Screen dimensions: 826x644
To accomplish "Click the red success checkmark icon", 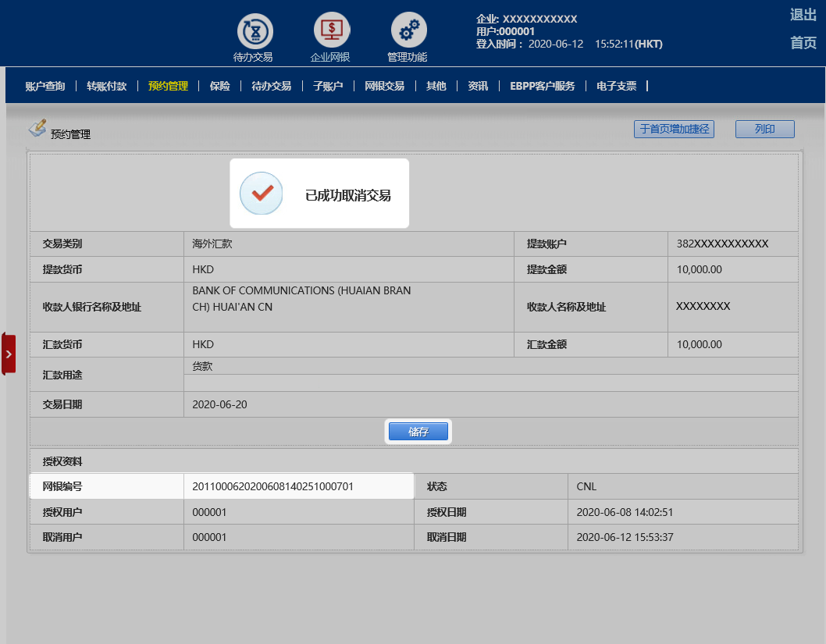I will click(x=261, y=193).
